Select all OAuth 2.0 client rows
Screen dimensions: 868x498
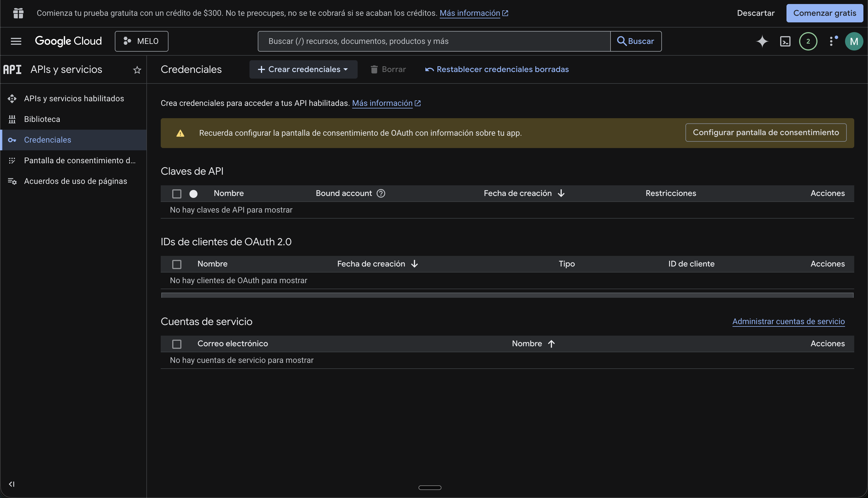177,264
